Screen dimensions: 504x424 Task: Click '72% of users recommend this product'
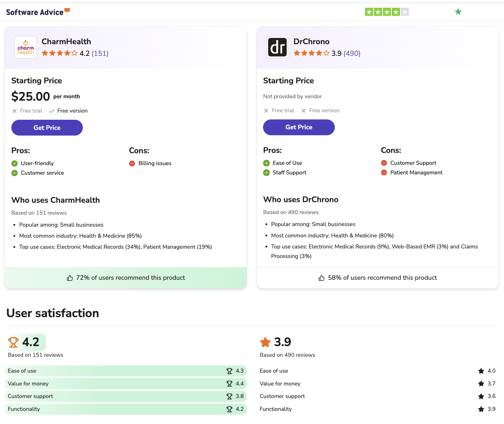tap(131, 278)
